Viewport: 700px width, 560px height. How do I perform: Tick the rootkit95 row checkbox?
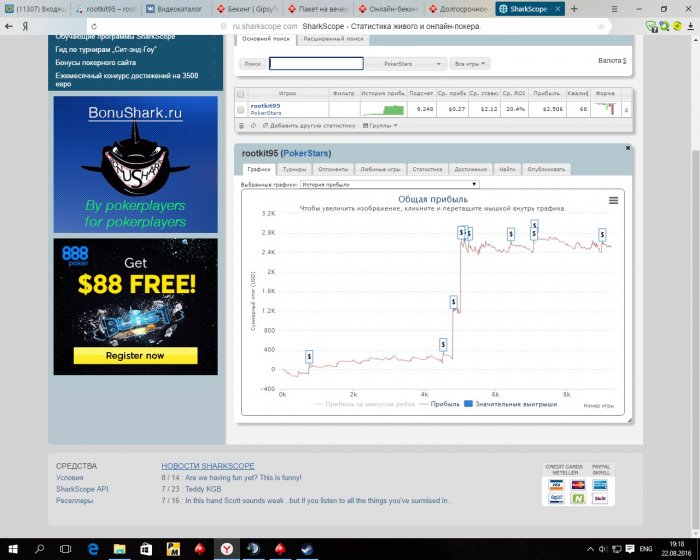coord(241,109)
